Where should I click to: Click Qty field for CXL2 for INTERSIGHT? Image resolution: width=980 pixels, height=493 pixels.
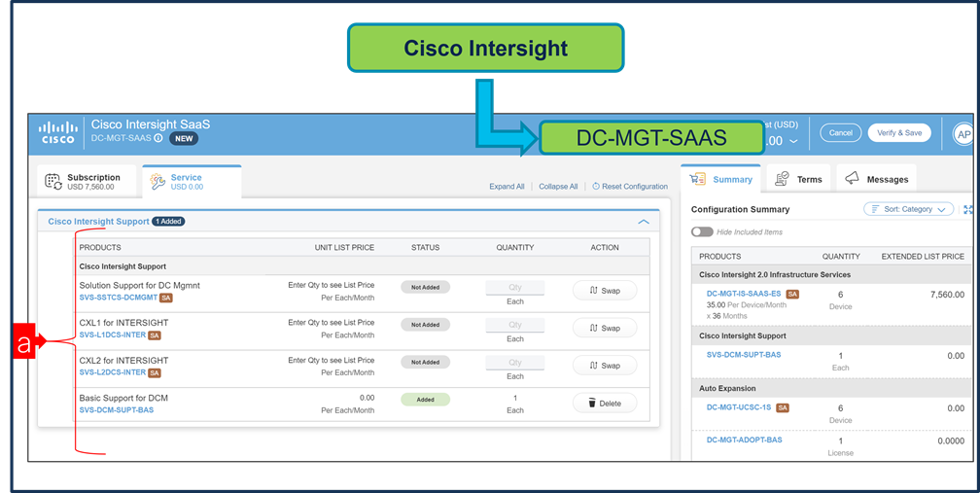[x=515, y=363]
